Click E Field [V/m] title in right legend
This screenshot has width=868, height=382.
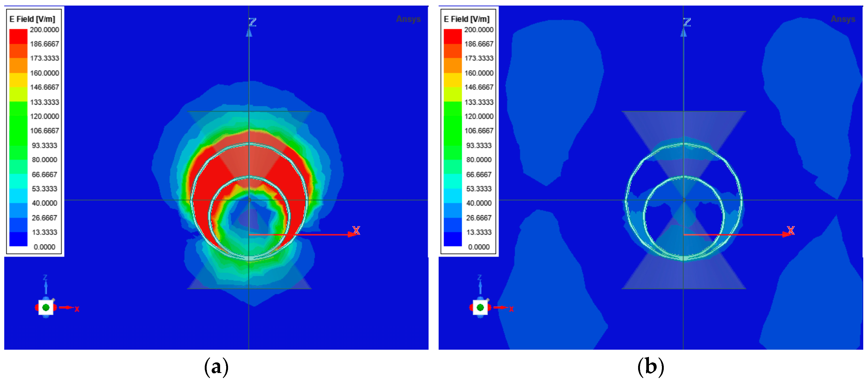[x=467, y=19]
